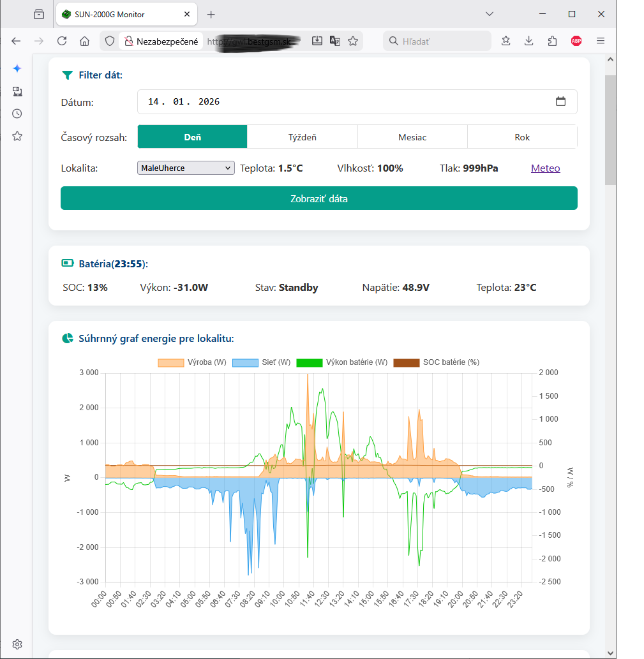Focus the Hľadať search box
644x659 pixels.
[x=437, y=41]
